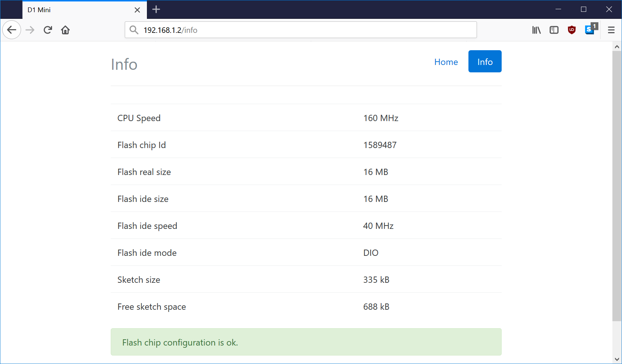Viewport: 622px width, 364px height.
Task: Click the blue Info nav button
Action: coord(485,61)
